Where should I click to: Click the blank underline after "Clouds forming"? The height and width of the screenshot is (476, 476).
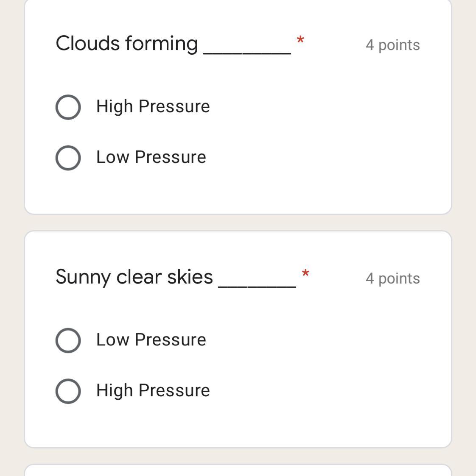[247, 51]
